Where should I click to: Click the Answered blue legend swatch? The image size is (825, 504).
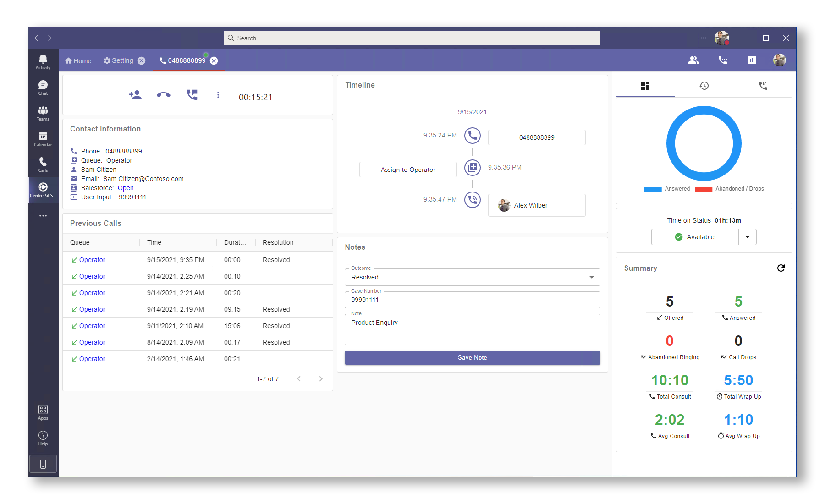[x=653, y=189]
